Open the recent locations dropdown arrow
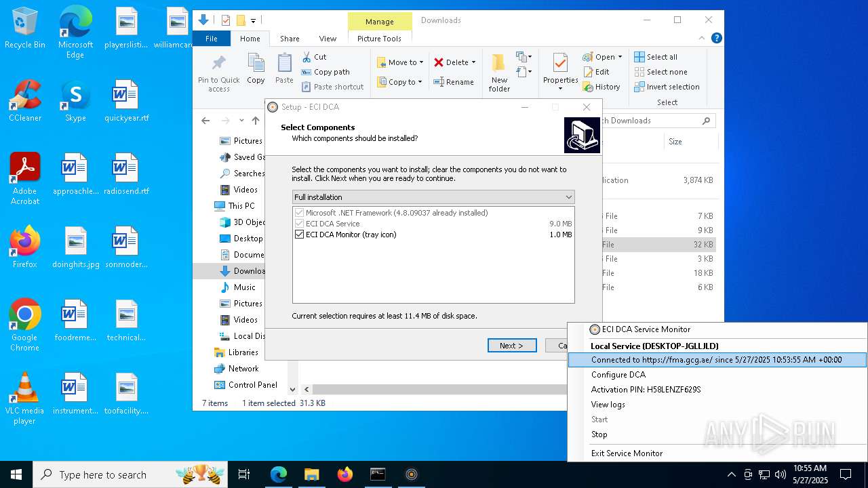Screen dimensions: 868x488 click(x=242, y=121)
